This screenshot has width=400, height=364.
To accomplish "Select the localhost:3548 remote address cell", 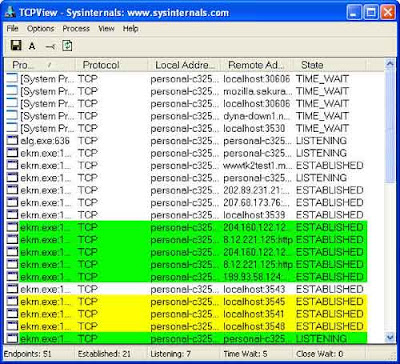I will tap(254, 326).
